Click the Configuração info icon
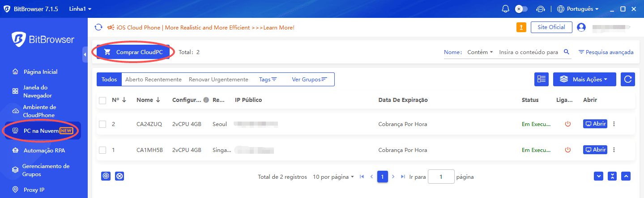 click(x=206, y=100)
